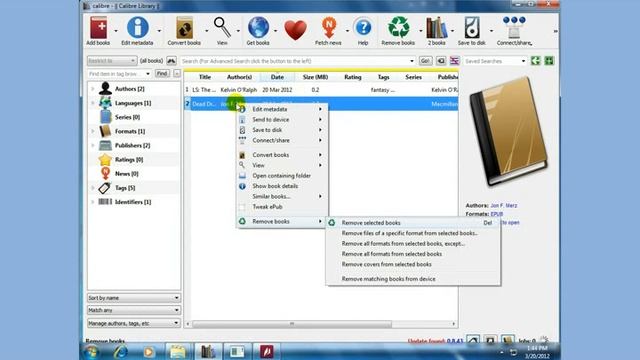Click the Jon F. Merz author link
640x360 pixels.
(x=504, y=205)
